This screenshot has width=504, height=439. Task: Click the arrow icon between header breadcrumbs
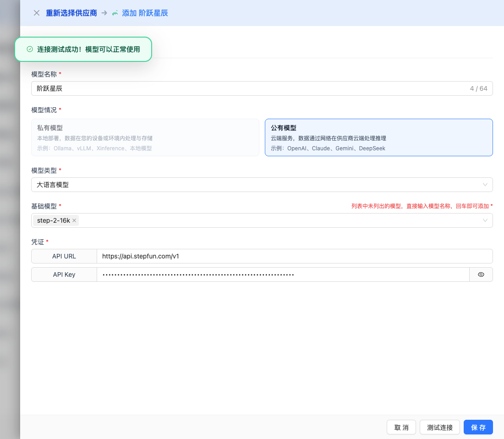coord(104,13)
